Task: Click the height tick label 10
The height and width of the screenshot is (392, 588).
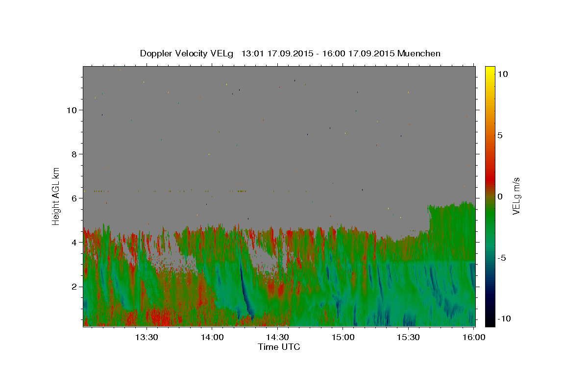Action: coord(72,110)
